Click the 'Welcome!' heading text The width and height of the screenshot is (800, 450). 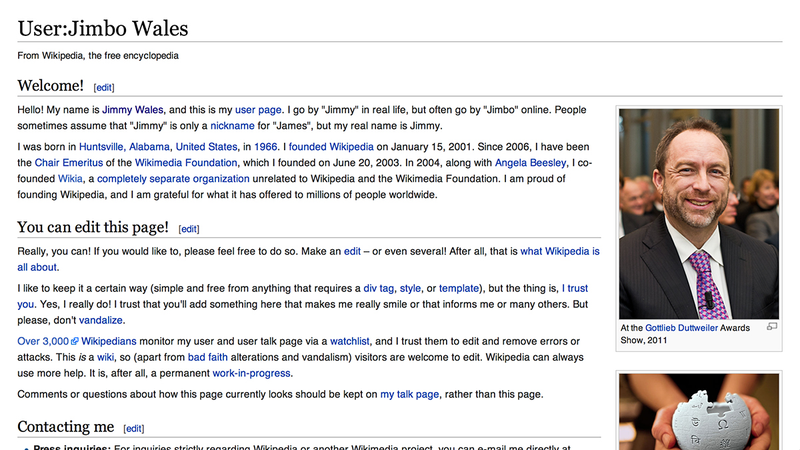tap(51, 86)
